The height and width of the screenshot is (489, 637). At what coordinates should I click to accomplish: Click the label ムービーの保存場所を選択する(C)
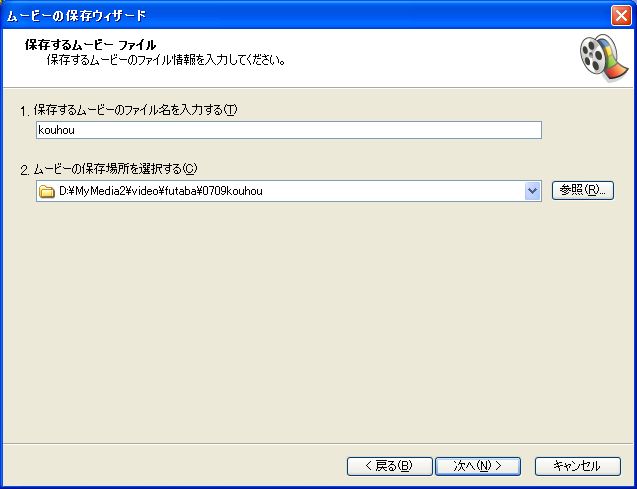click(115, 169)
